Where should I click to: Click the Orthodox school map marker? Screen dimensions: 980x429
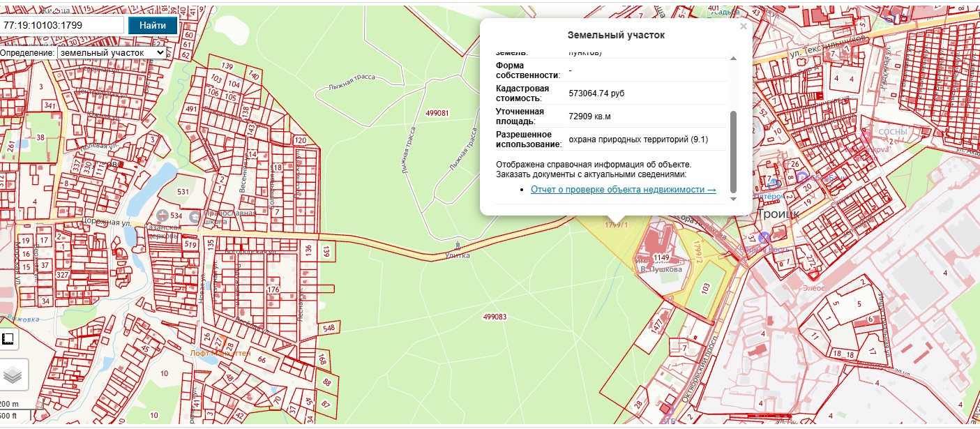tap(195, 217)
